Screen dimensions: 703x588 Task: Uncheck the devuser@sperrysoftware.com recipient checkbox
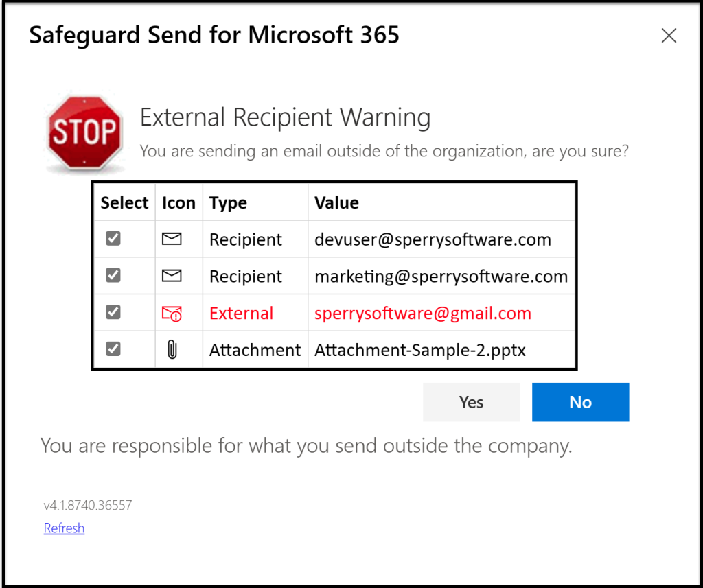click(x=113, y=239)
